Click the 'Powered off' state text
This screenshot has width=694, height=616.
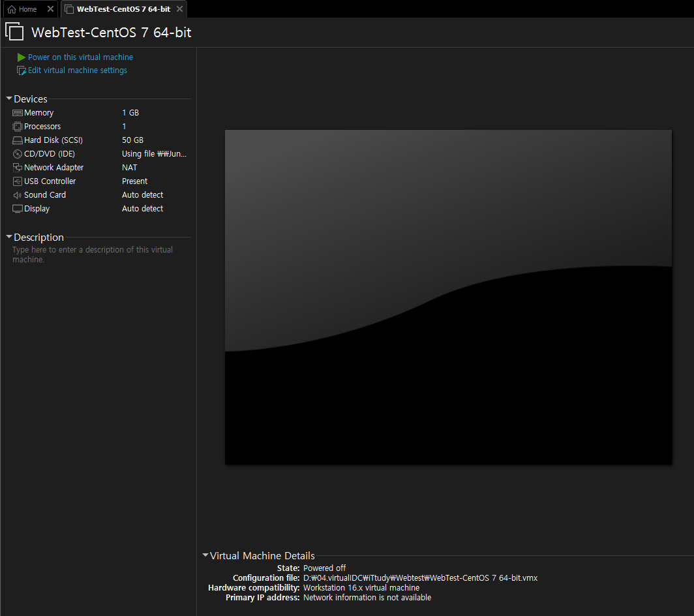tap(324, 568)
